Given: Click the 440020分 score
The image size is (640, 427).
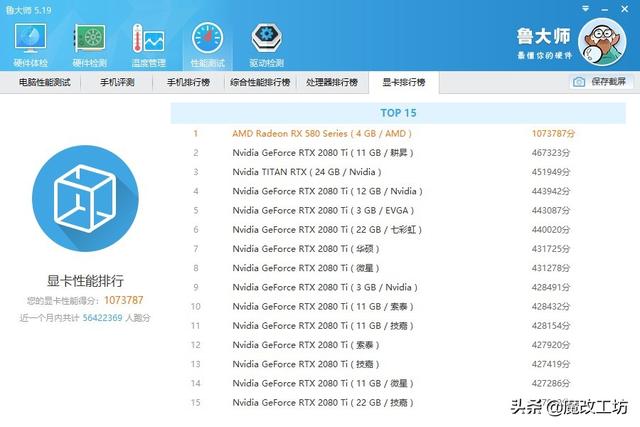Looking at the screenshot, I should click(x=551, y=229).
